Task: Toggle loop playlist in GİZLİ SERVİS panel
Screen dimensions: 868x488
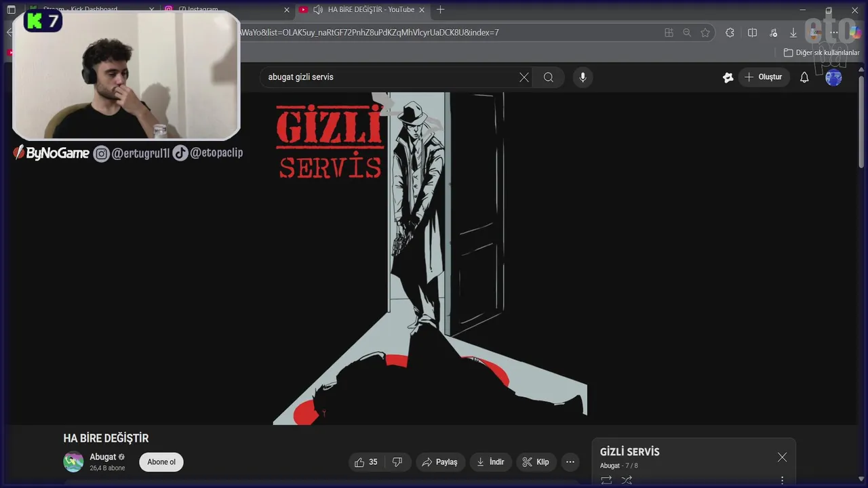Action: point(606,480)
